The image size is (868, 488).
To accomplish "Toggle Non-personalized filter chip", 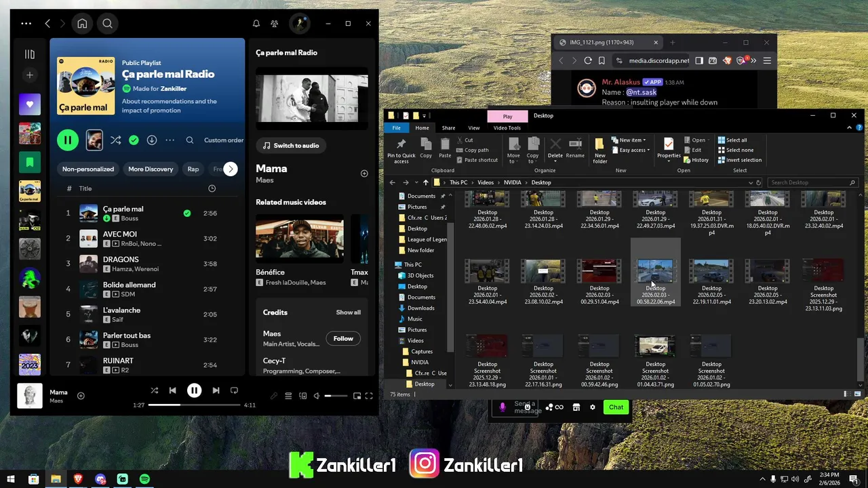I will (x=88, y=169).
